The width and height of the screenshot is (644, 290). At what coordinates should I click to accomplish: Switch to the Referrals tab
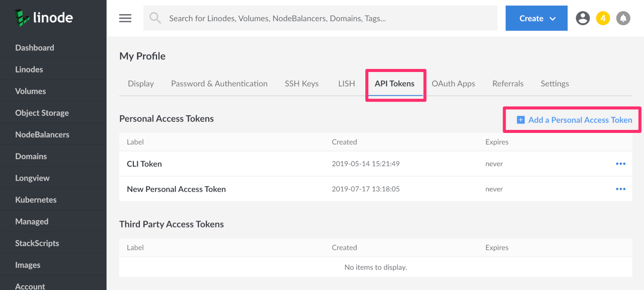click(508, 84)
